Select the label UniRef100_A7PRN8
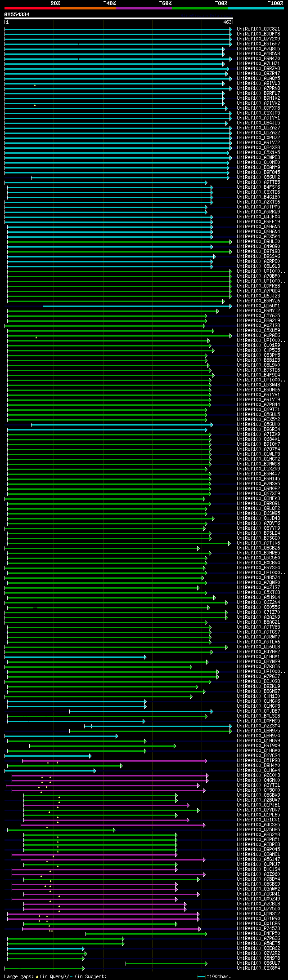The image size is (288, 980). click(x=258, y=89)
